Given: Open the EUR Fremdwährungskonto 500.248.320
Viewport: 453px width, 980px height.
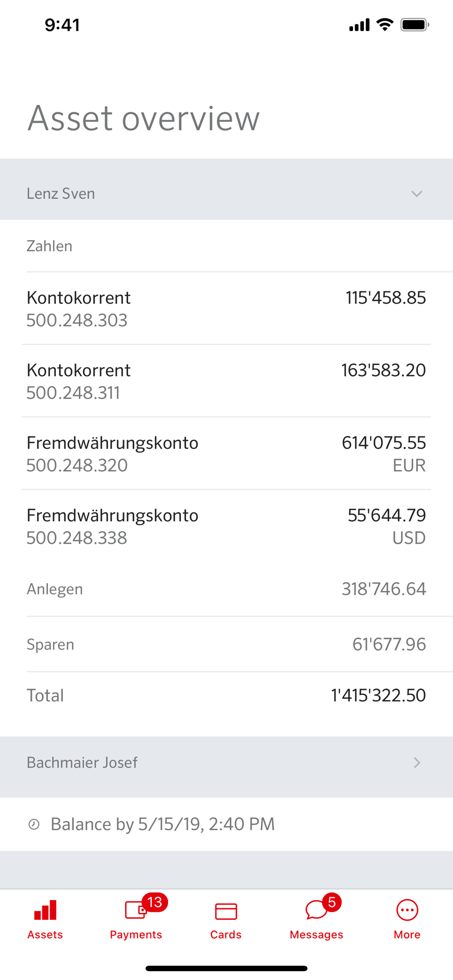Looking at the screenshot, I should pyautogui.click(x=226, y=454).
